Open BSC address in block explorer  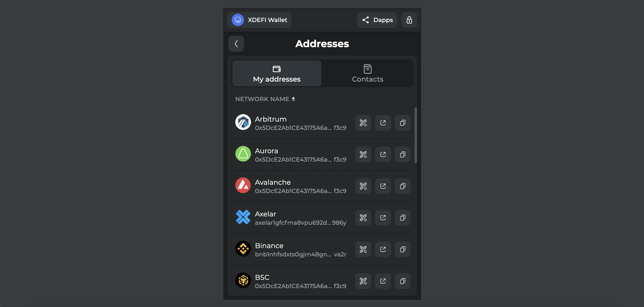pos(383,281)
